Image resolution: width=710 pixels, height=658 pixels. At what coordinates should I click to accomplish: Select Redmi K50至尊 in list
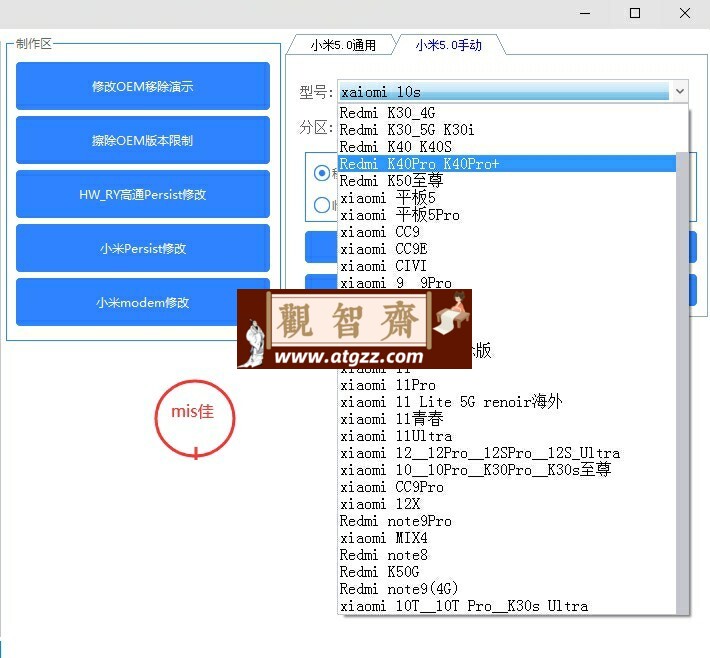[x=507, y=181]
